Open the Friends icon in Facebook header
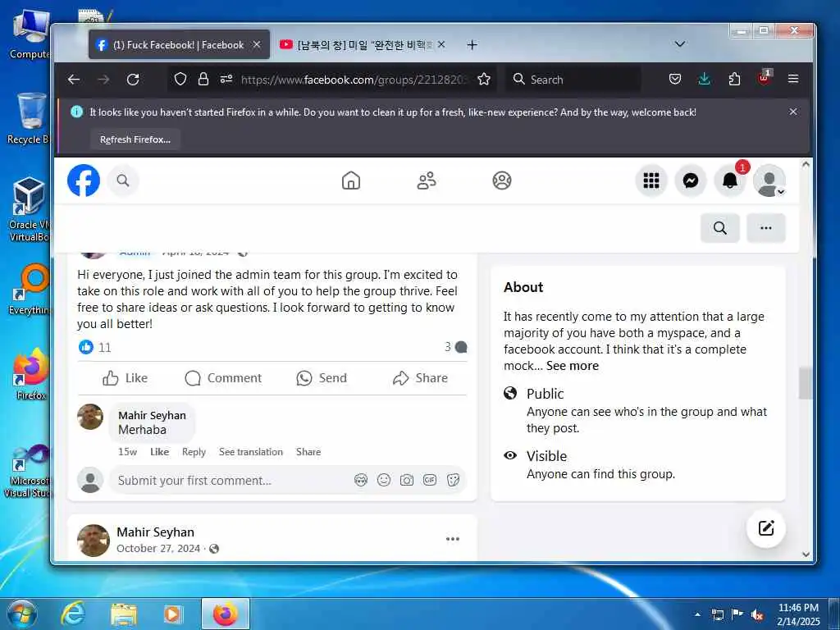840x630 pixels. point(427,180)
